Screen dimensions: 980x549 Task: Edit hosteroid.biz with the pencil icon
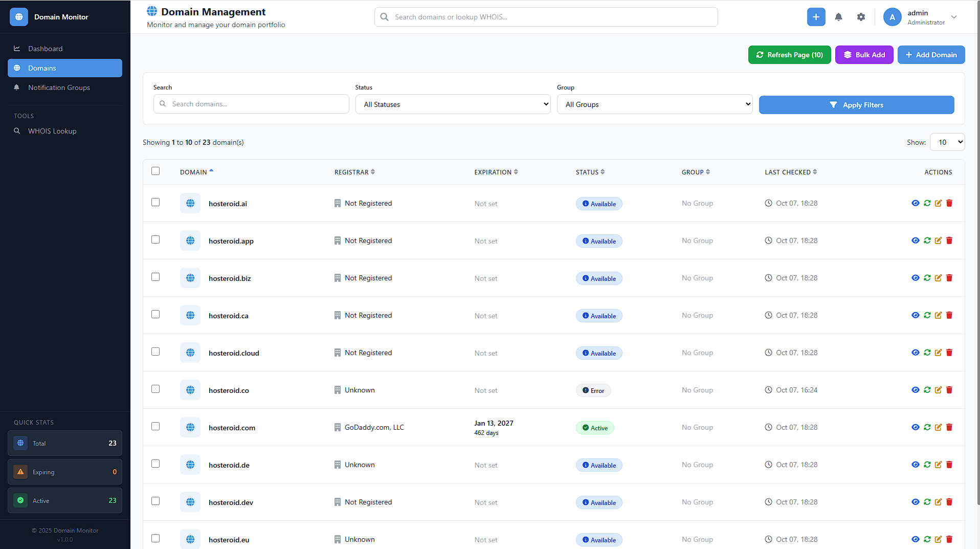(x=938, y=278)
